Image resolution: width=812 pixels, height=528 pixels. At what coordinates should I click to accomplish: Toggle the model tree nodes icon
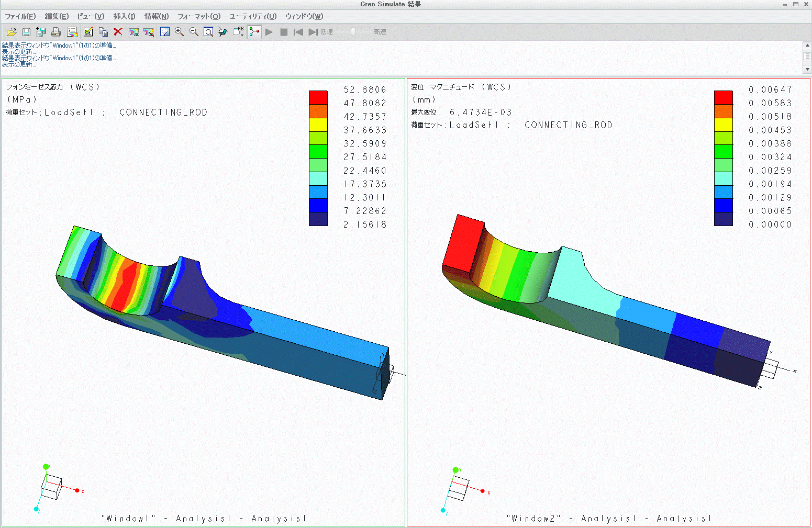tap(254, 32)
